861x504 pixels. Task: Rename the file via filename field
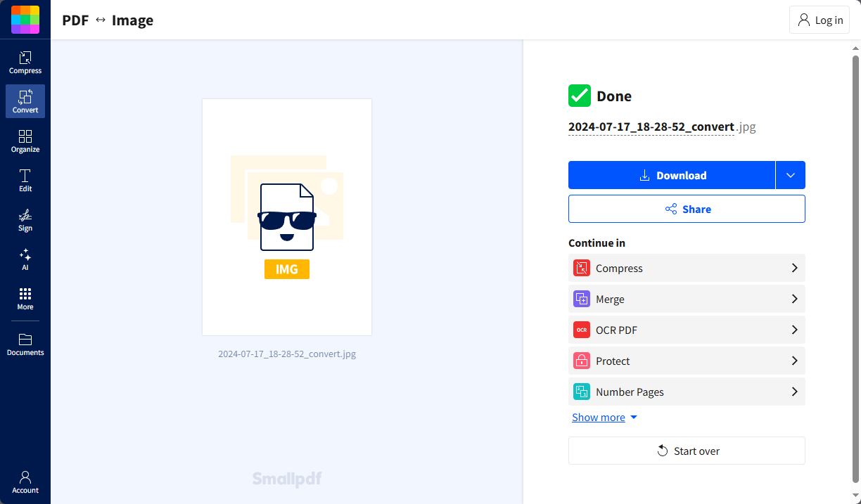pyautogui.click(x=651, y=127)
